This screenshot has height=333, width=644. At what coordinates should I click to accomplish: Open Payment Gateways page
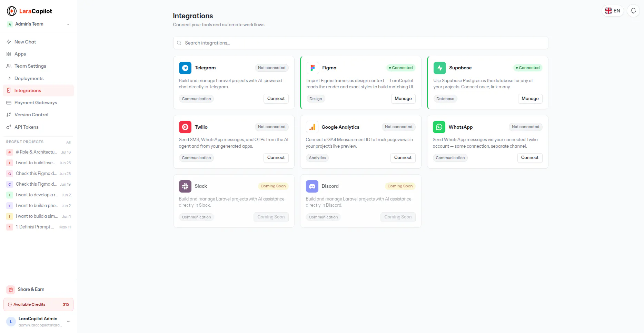38,102
